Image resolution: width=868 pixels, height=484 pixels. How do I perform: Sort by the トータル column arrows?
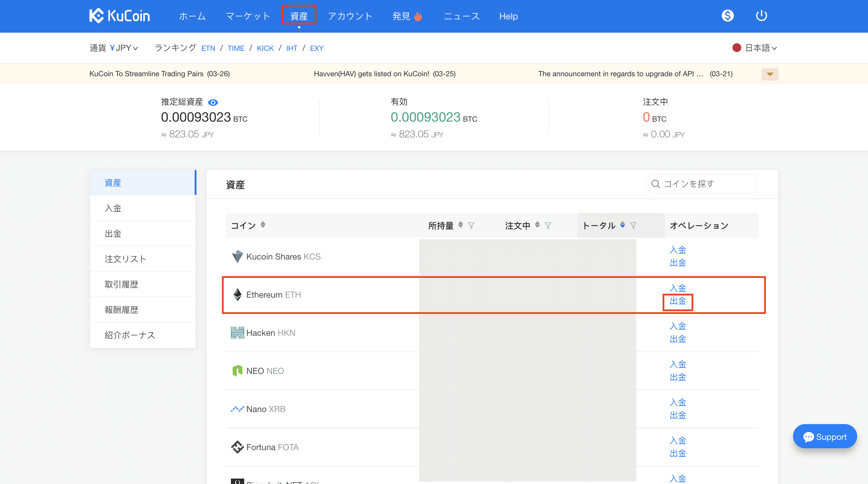[622, 225]
